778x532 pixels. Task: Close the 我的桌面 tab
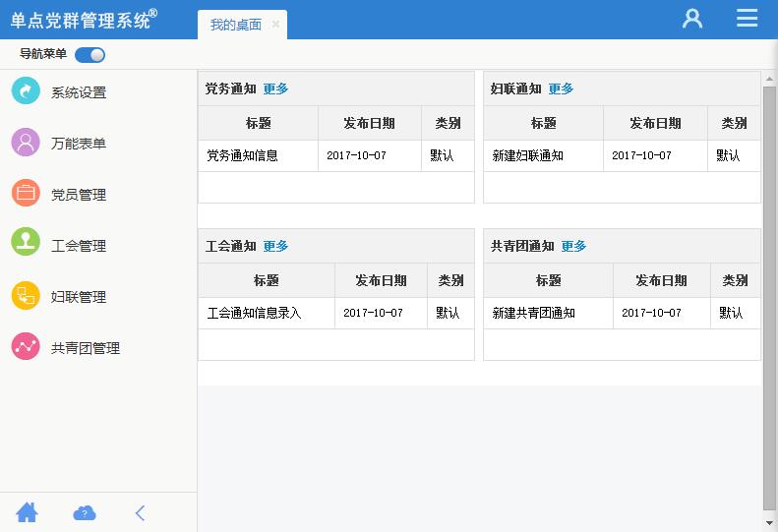(275, 24)
